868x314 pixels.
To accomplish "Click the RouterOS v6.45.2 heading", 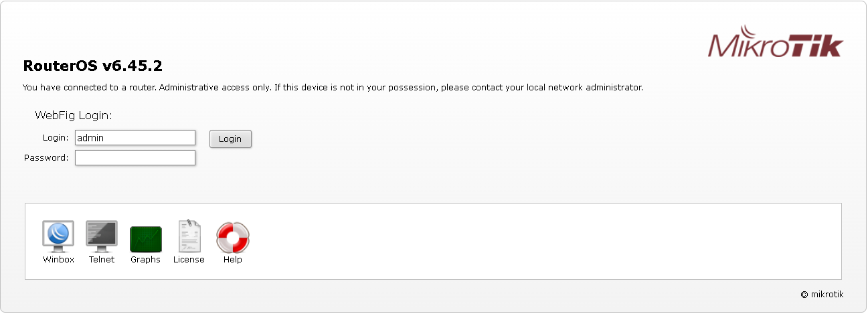I will (92, 66).
